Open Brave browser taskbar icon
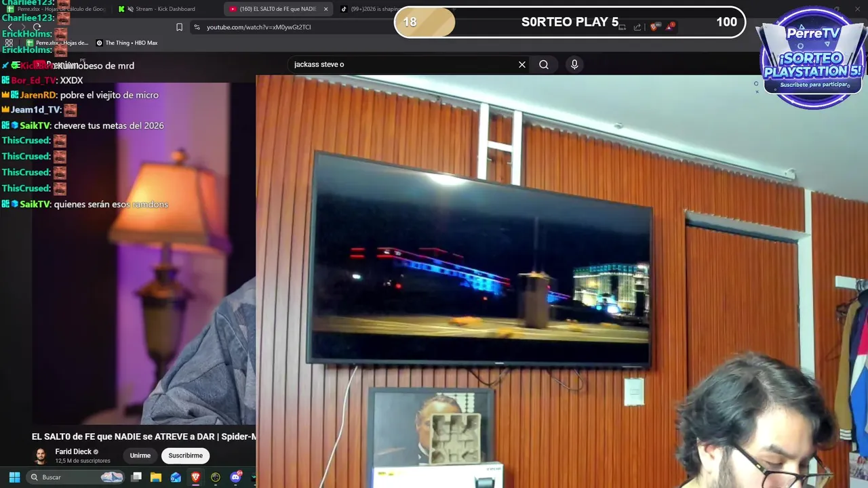Image resolution: width=868 pixels, height=488 pixels. [x=195, y=477]
